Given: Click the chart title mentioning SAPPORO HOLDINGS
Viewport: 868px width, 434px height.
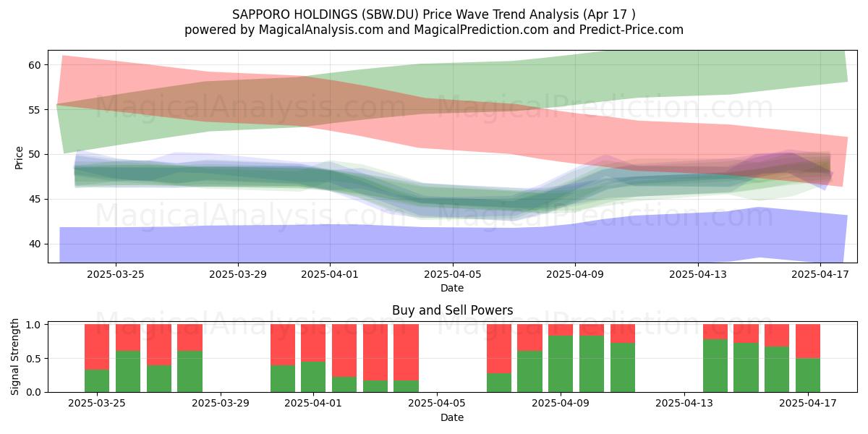Looking at the screenshot, I should tap(434, 14).
